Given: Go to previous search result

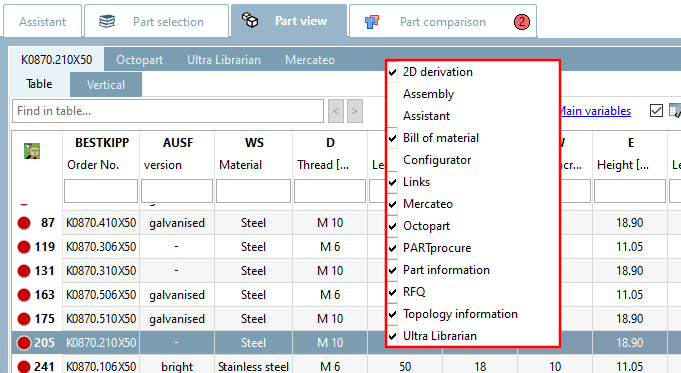Looking at the screenshot, I should tap(336, 111).
